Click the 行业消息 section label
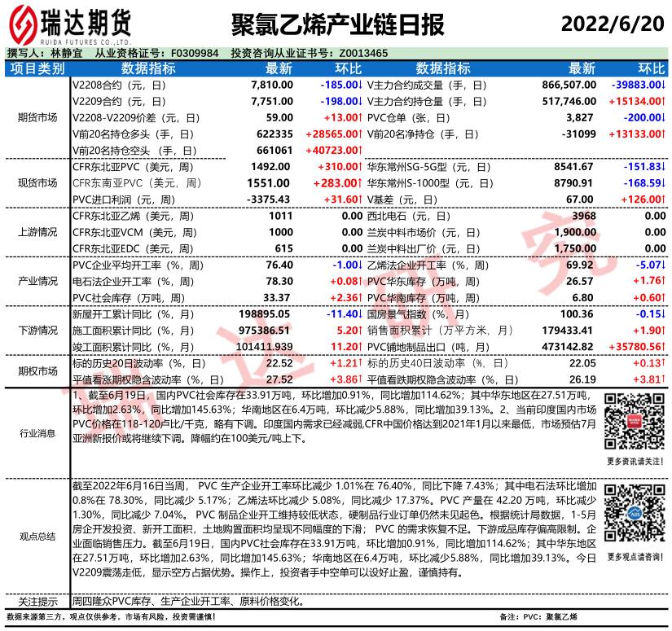 (x=36, y=432)
